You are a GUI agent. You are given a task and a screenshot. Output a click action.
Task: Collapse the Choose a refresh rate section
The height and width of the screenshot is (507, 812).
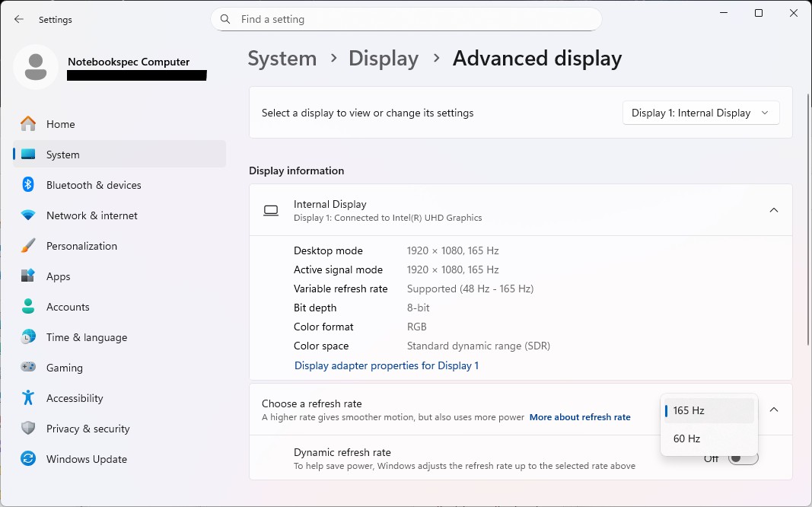coord(773,410)
